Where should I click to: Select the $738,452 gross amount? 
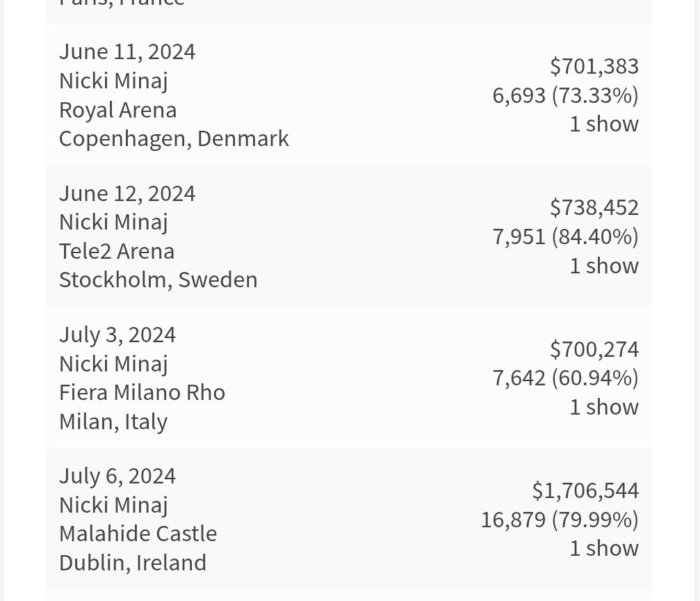(x=594, y=207)
